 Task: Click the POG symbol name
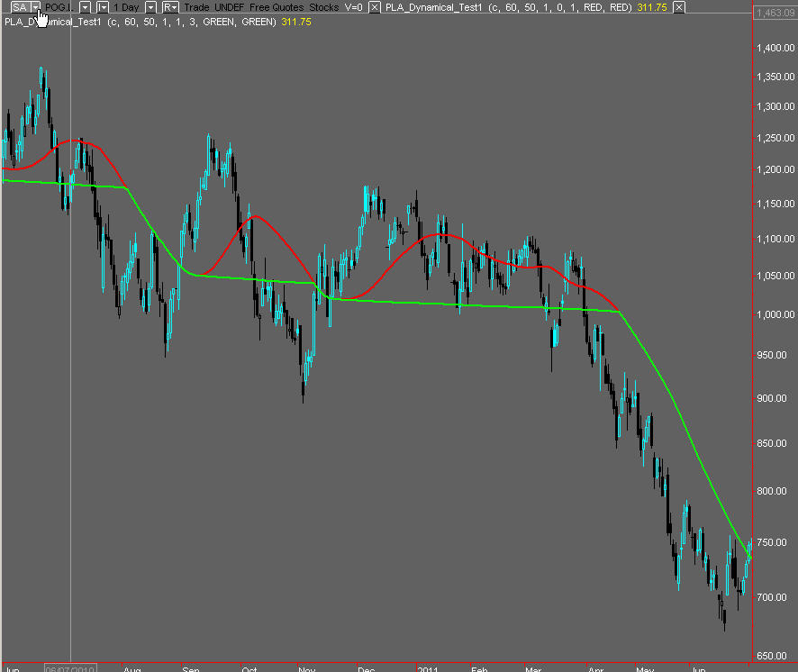tap(58, 7)
